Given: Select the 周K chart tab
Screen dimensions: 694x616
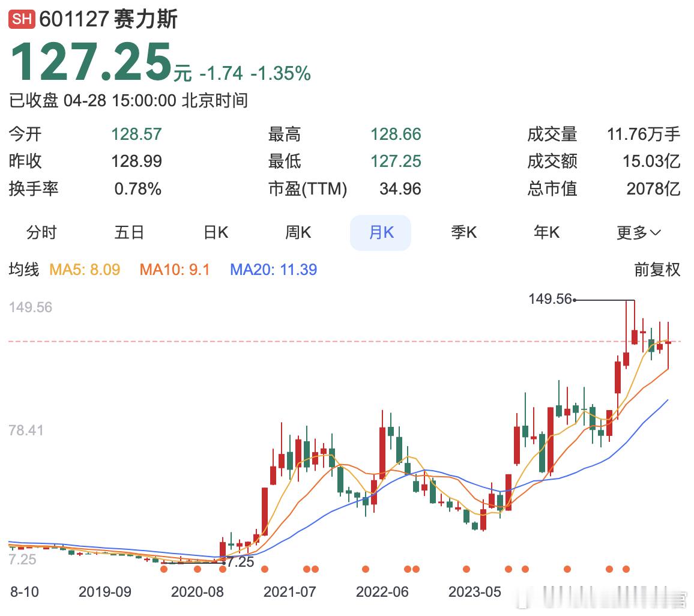Looking at the screenshot, I should 298,232.
